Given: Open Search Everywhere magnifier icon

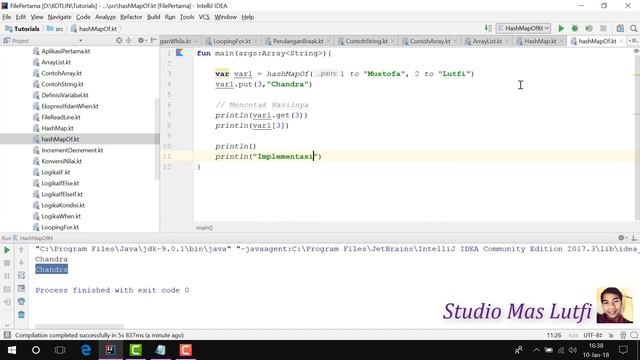Looking at the screenshot, I should click(x=633, y=28).
